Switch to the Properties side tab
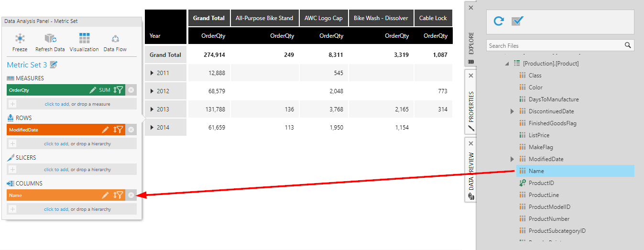 click(x=471, y=105)
